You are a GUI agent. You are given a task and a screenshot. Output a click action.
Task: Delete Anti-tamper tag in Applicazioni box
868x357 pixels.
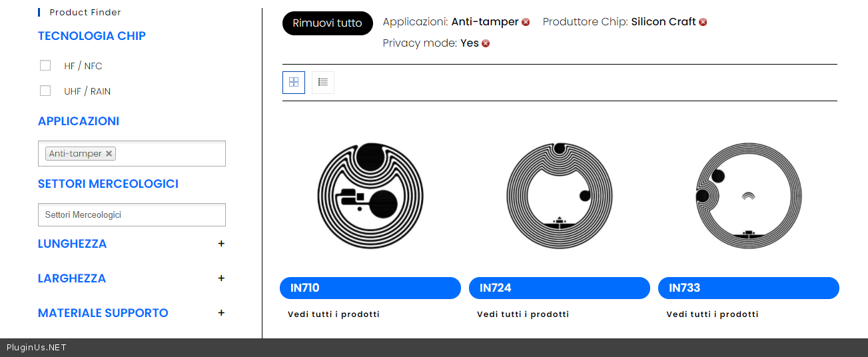click(109, 154)
